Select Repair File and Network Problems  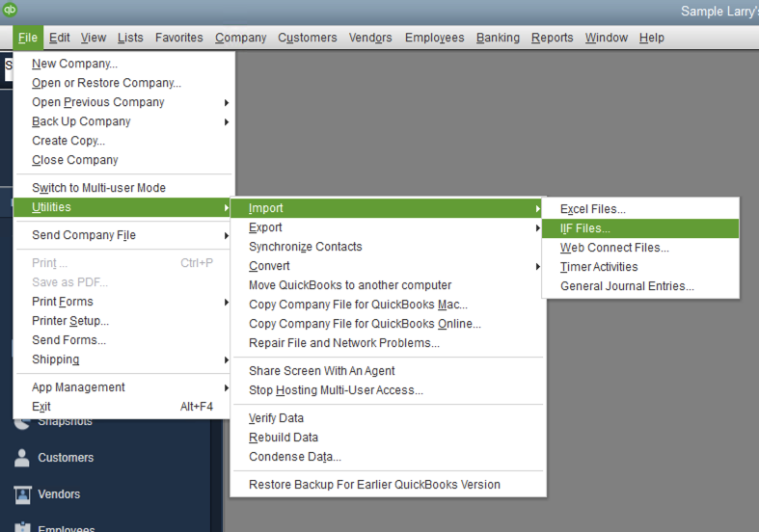pos(389,343)
